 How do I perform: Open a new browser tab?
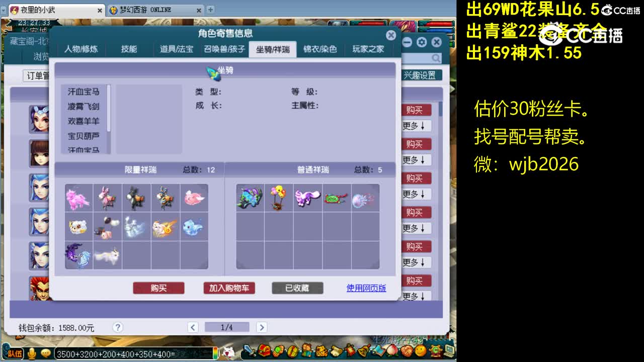coord(210,10)
